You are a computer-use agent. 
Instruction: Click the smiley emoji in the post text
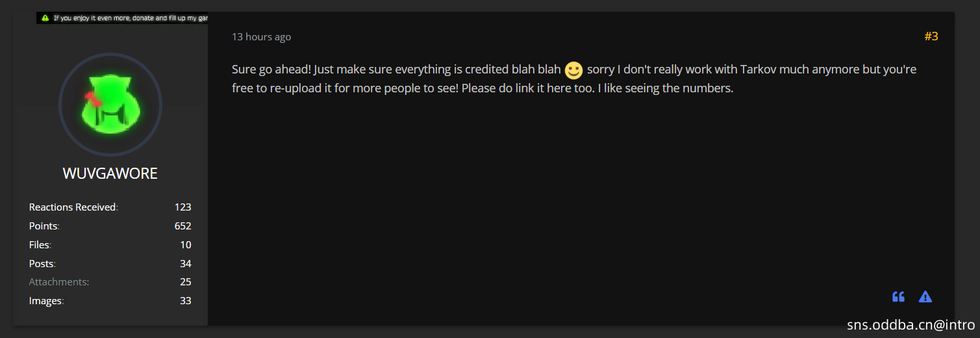click(x=573, y=70)
